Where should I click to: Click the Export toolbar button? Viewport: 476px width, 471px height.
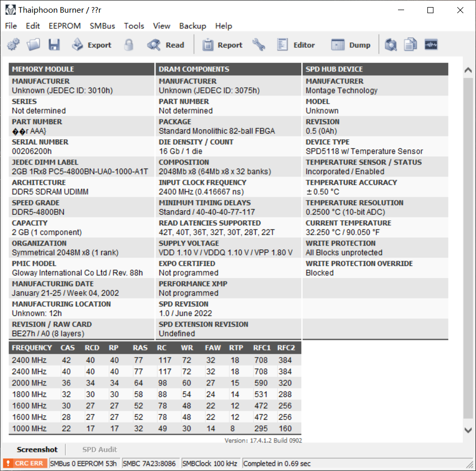(x=92, y=45)
